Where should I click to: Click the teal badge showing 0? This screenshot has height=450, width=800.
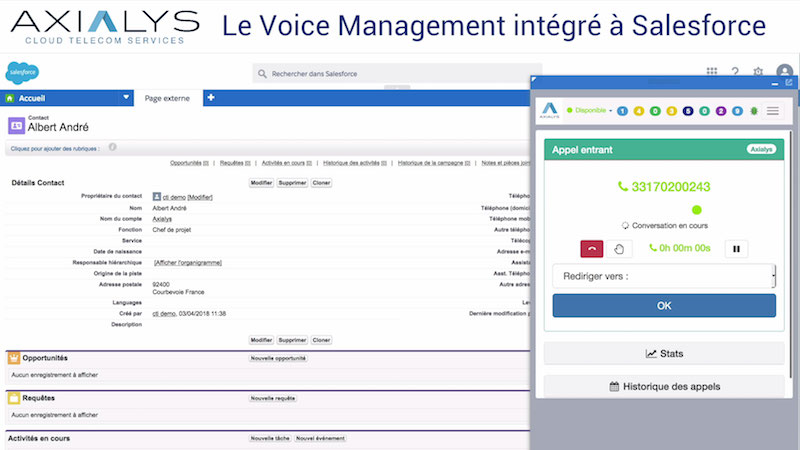coord(704,111)
